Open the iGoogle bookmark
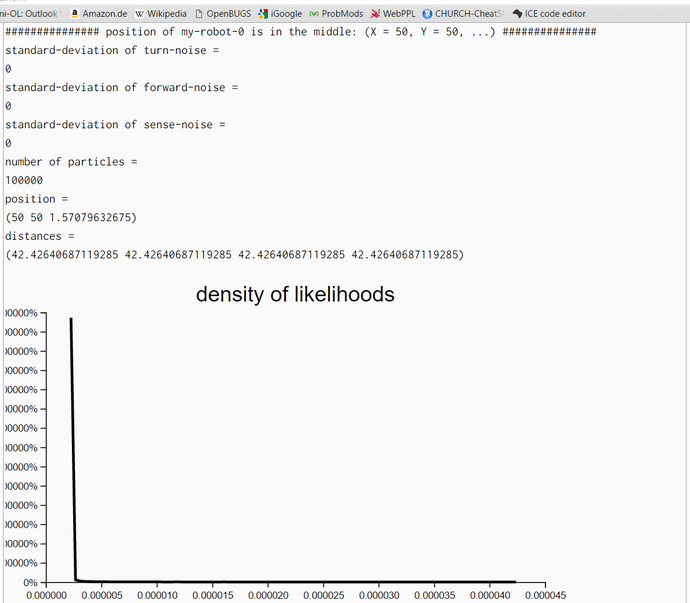The image size is (690, 603). tap(280, 14)
